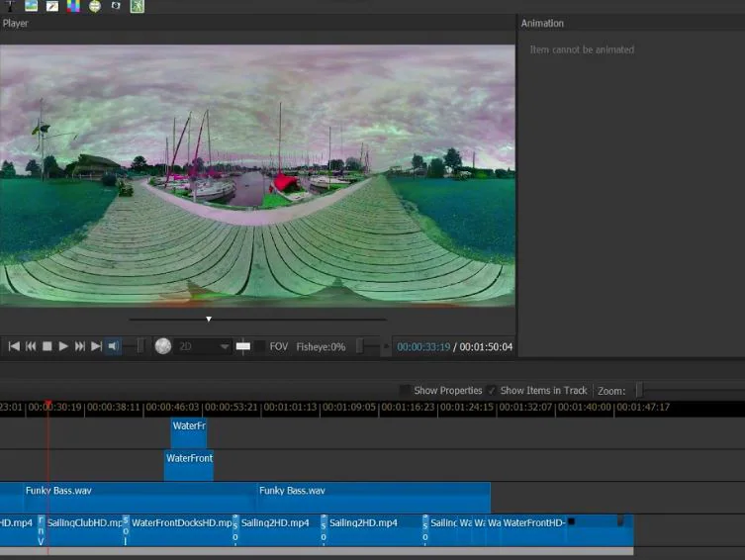Click the rewind button

[x=31, y=346]
